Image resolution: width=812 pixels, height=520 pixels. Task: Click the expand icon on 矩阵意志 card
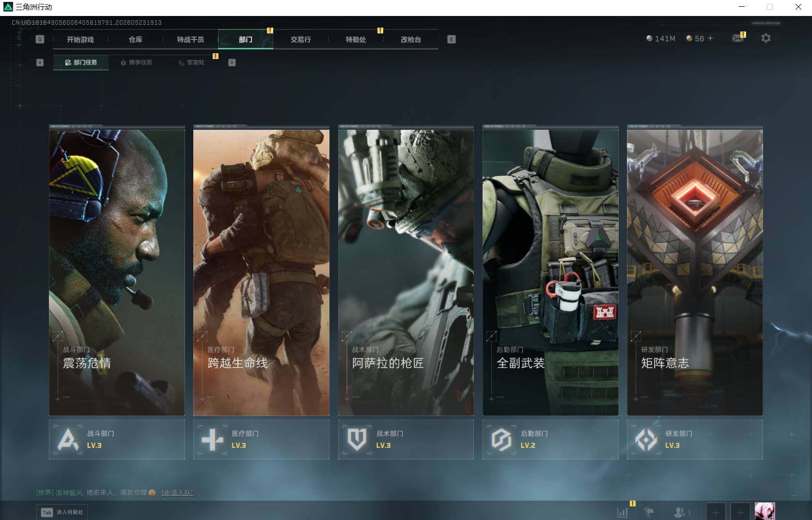636,336
